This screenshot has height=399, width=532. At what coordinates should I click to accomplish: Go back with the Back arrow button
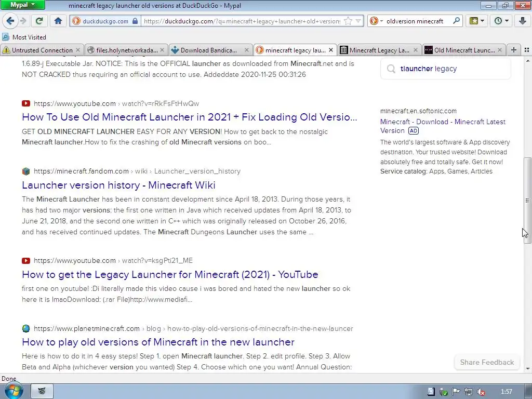coord(10,21)
